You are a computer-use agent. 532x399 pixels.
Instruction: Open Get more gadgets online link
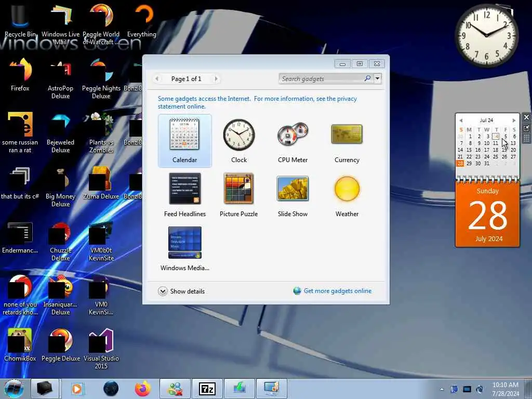(337, 291)
